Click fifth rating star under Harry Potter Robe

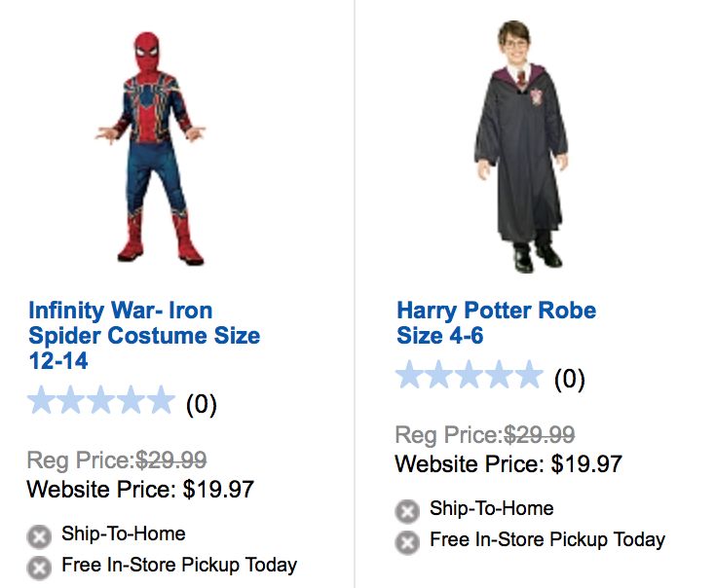click(x=527, y=375)
